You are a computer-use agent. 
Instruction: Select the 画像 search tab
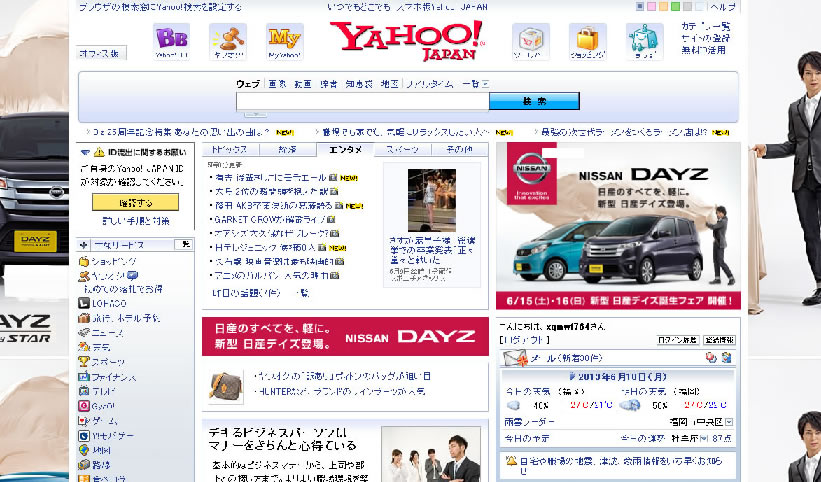coord(278,84)
